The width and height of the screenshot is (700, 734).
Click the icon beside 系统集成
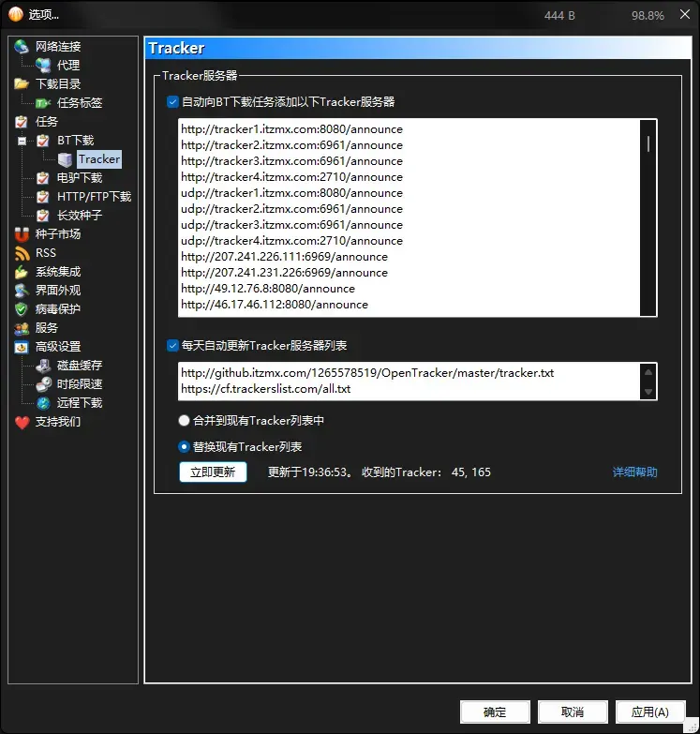tap(22, 272)
